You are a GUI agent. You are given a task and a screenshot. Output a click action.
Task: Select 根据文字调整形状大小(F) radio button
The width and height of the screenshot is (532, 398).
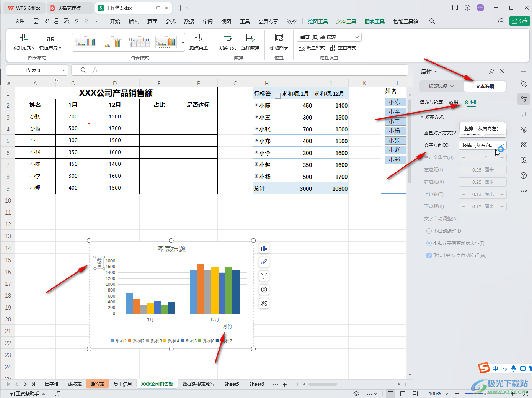[x=429, y=243]
